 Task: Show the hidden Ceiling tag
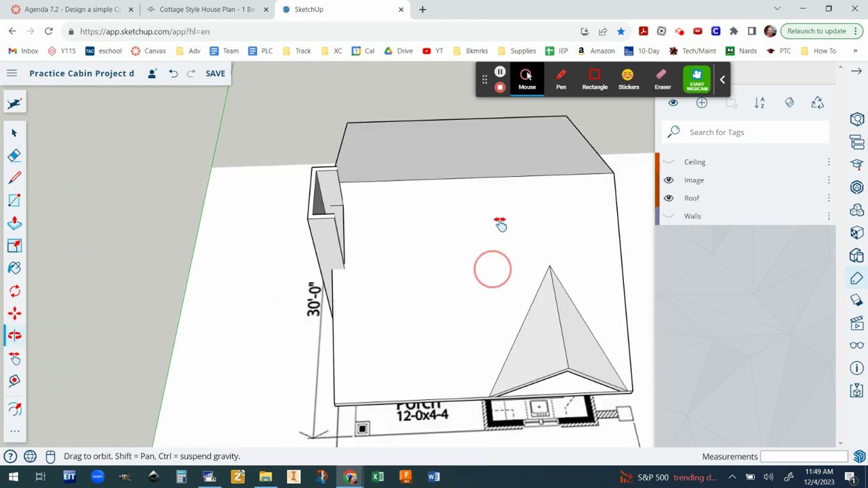coord(669,162)
